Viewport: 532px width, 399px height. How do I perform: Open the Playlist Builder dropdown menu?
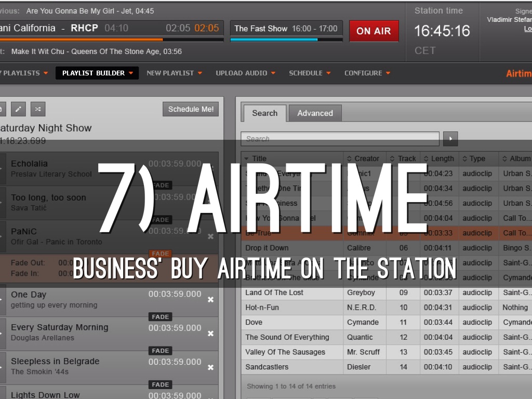pyautogui.click(x=97, y=73)
